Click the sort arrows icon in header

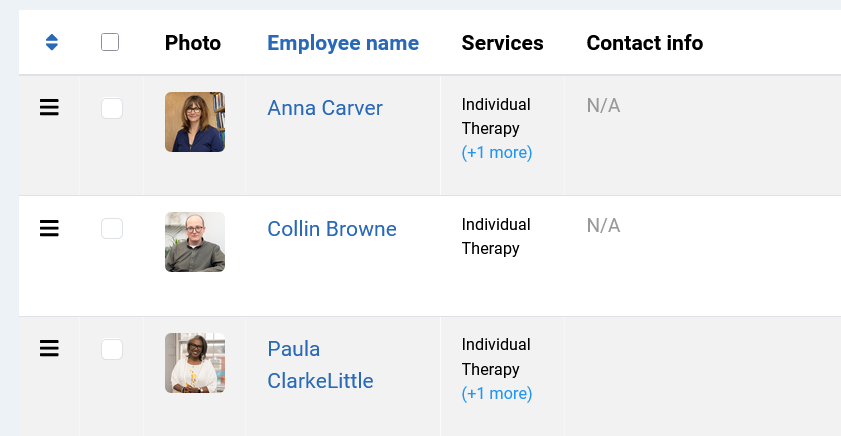(52, 42)
